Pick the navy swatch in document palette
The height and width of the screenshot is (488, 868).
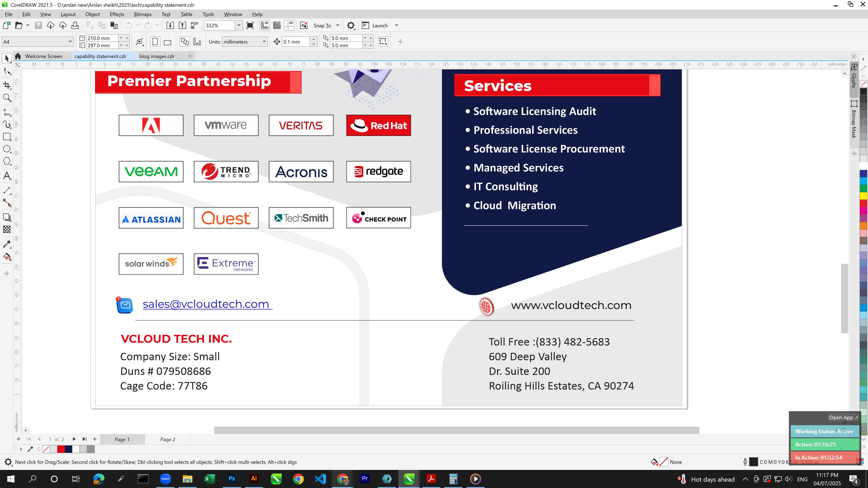(68, 449)
